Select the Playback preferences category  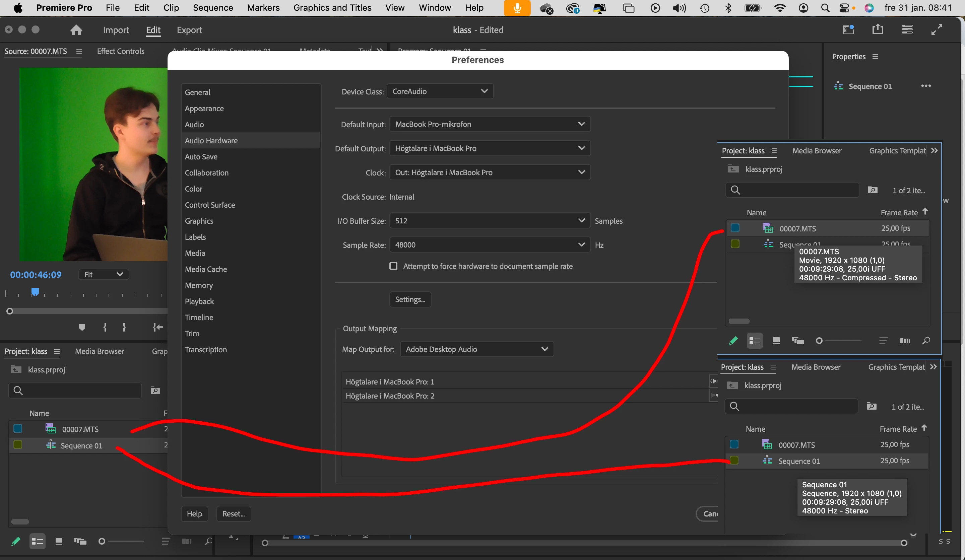(199, 301)
